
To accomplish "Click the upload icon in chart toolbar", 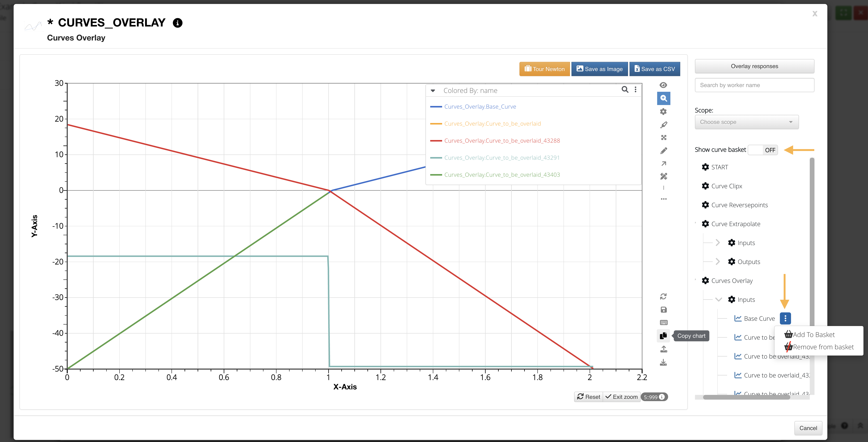I will coord(663,349).
